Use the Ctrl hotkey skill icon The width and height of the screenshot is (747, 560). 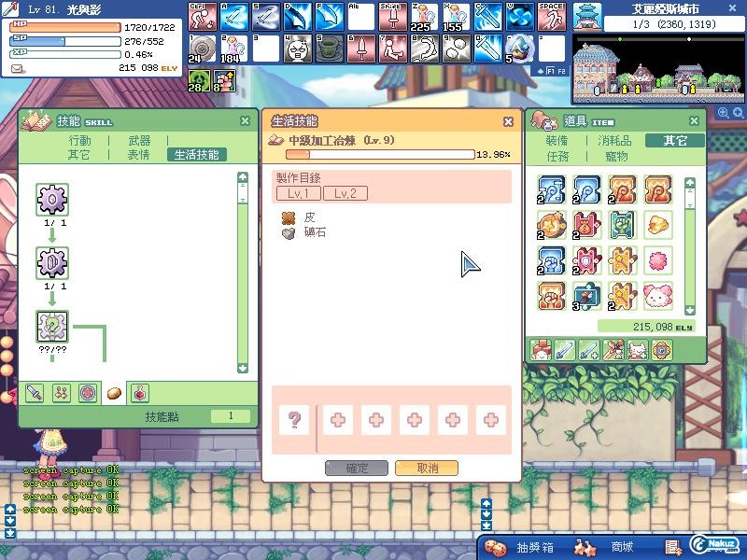coord(203,17)
